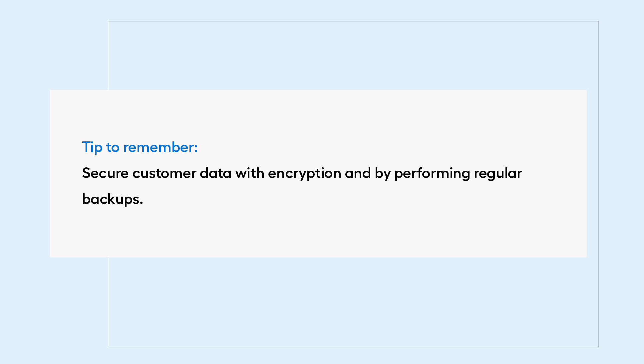644x364 pixels.
Task: Click empty space inside the white tip card
Action: 366,226
